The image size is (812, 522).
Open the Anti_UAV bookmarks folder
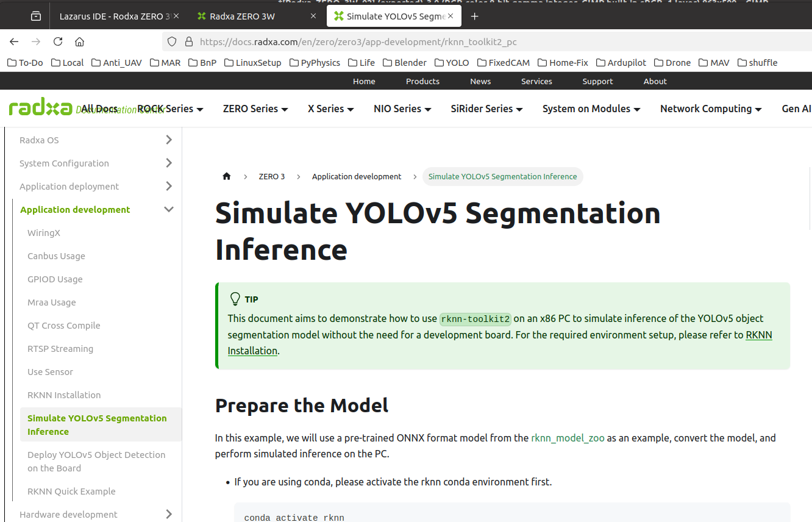pyautogui.click(x=116, y=62)
